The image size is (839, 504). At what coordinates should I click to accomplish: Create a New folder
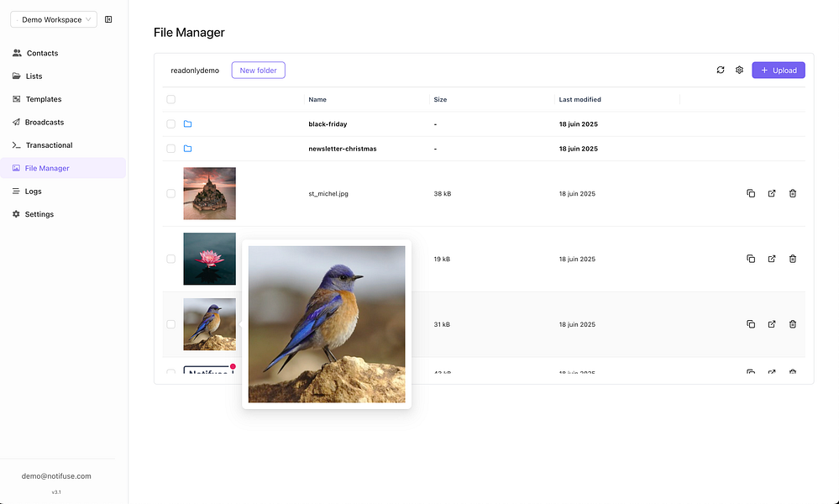point(258,70)
